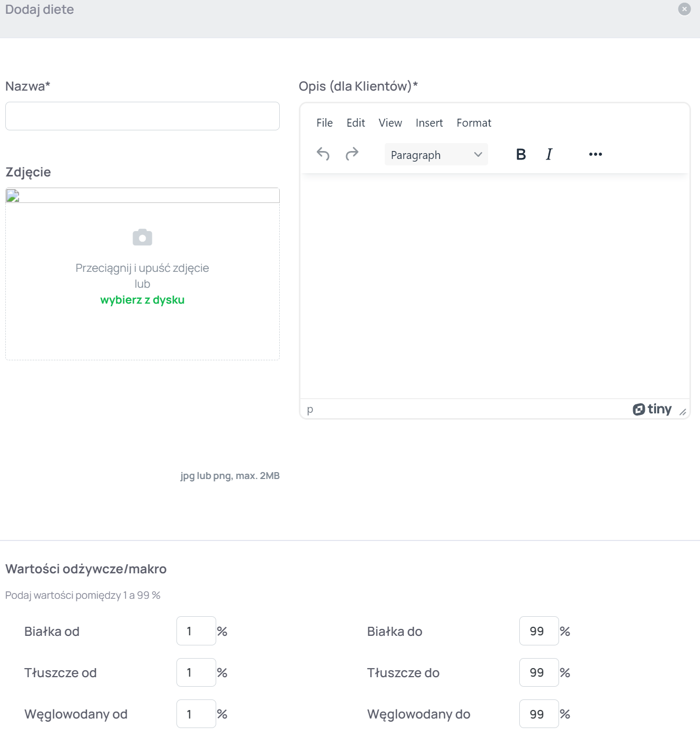Image resolution: width=700 pixels, height=736 pixels.
Task: Click the tiny logo in editor footer
Action: tap(652, 409)
